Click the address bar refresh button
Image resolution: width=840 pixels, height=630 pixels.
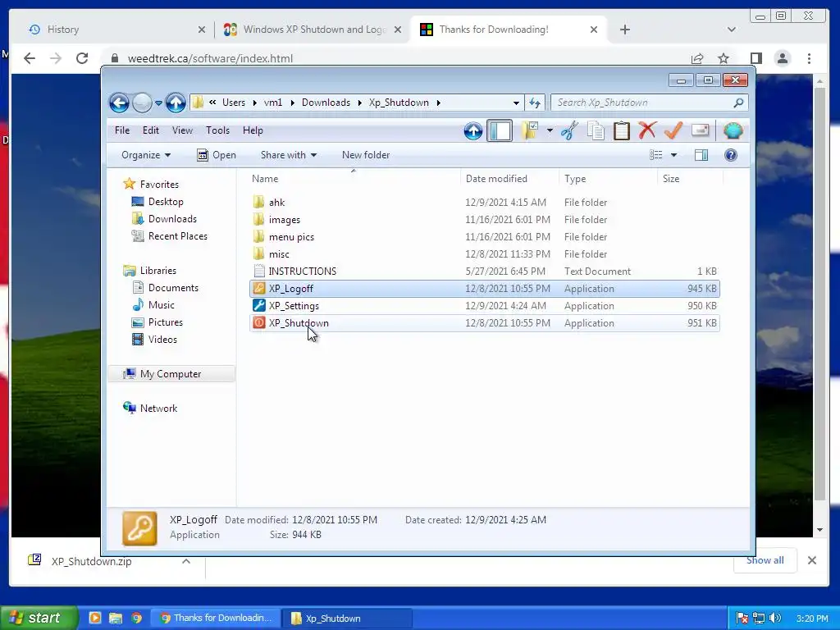[x=535, y=103]
